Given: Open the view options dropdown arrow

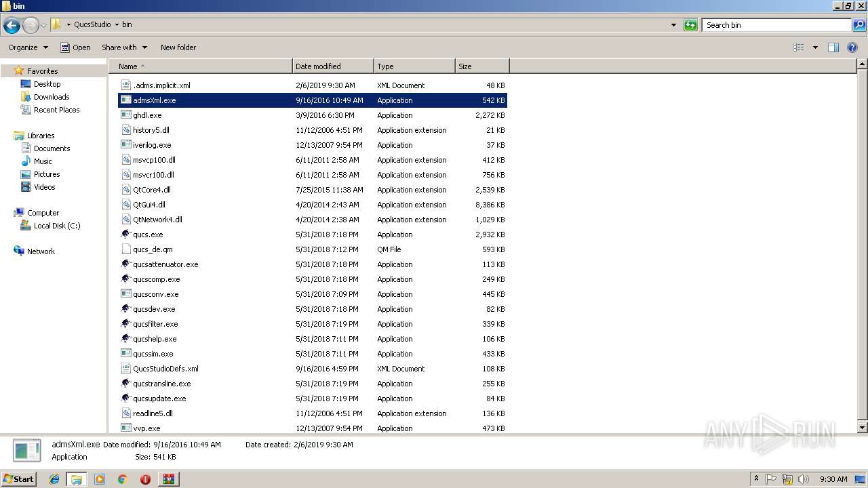Looking at the screenshot, I should (815, 47).
